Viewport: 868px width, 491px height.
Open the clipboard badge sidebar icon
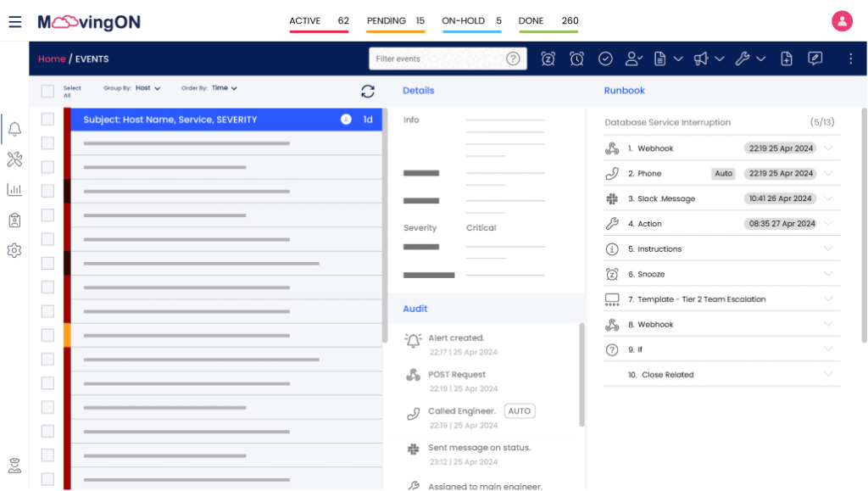tap(15, 220)
